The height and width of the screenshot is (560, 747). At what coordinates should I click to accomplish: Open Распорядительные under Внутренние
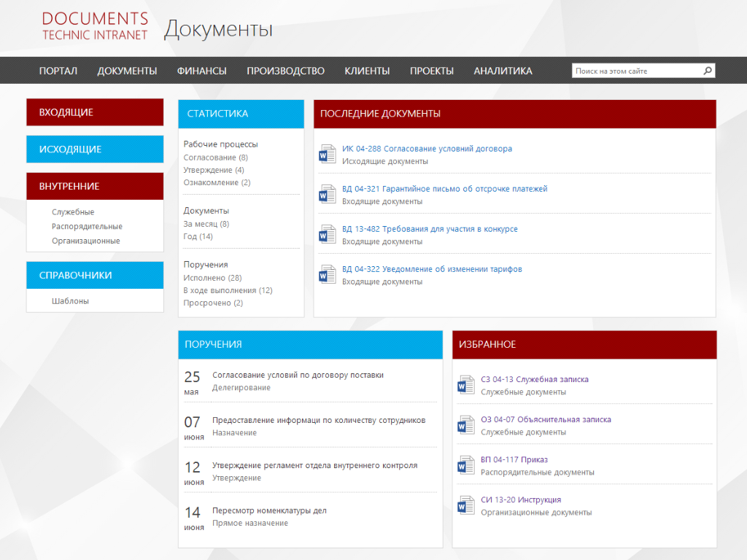click(87, 226)
